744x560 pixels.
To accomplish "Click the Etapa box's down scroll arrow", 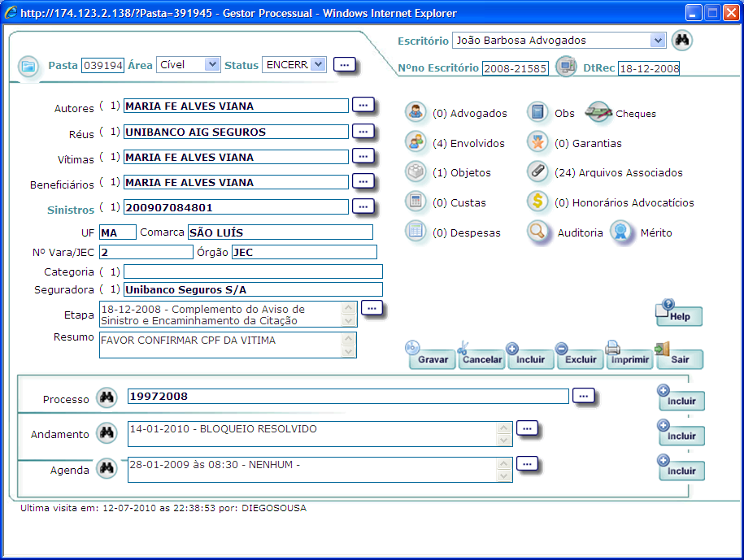I will tap(348, 321).
